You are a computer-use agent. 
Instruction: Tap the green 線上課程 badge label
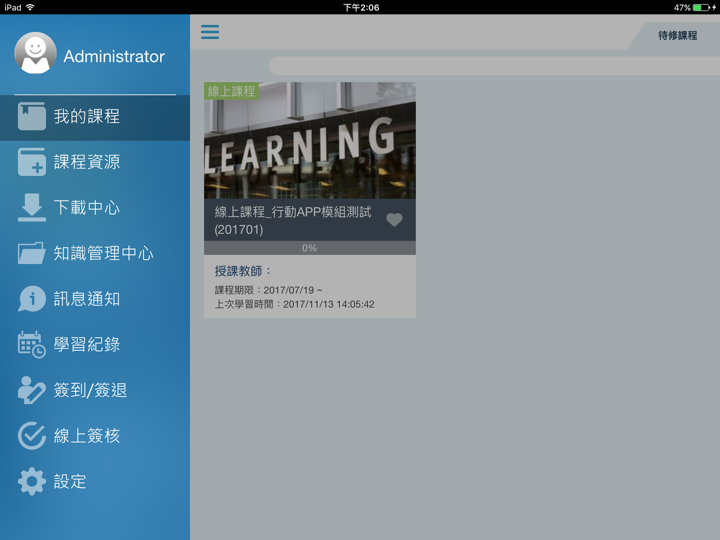[232, 91]
